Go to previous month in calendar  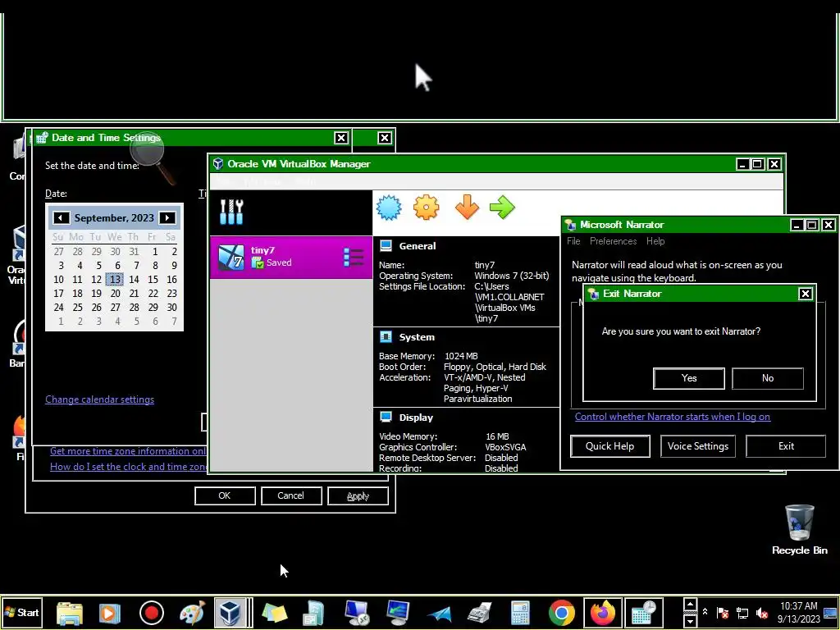point(61,217)
